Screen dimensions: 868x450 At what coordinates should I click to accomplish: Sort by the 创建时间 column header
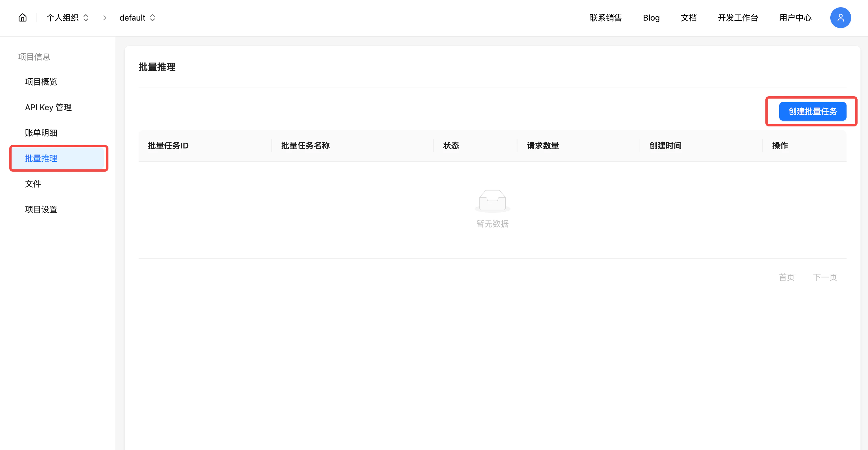coord(664,145)
